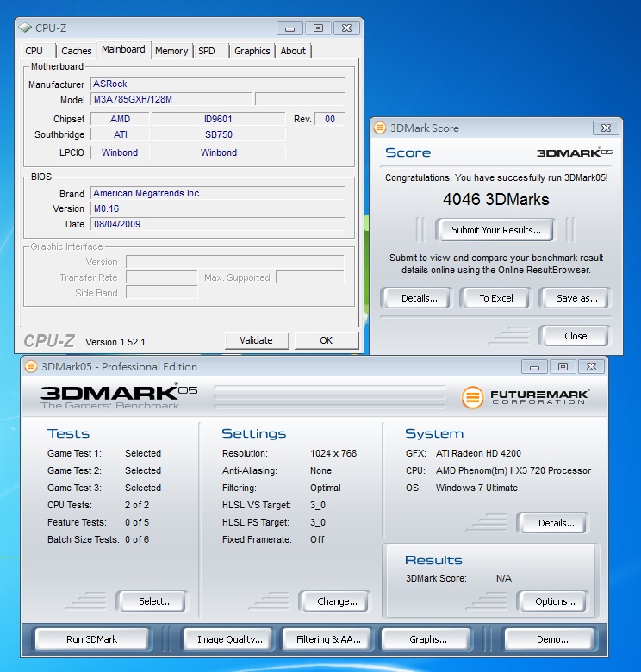Select the Mainboard tab in CPU-Z
641x672 pixels.
(x=123, y=49)
